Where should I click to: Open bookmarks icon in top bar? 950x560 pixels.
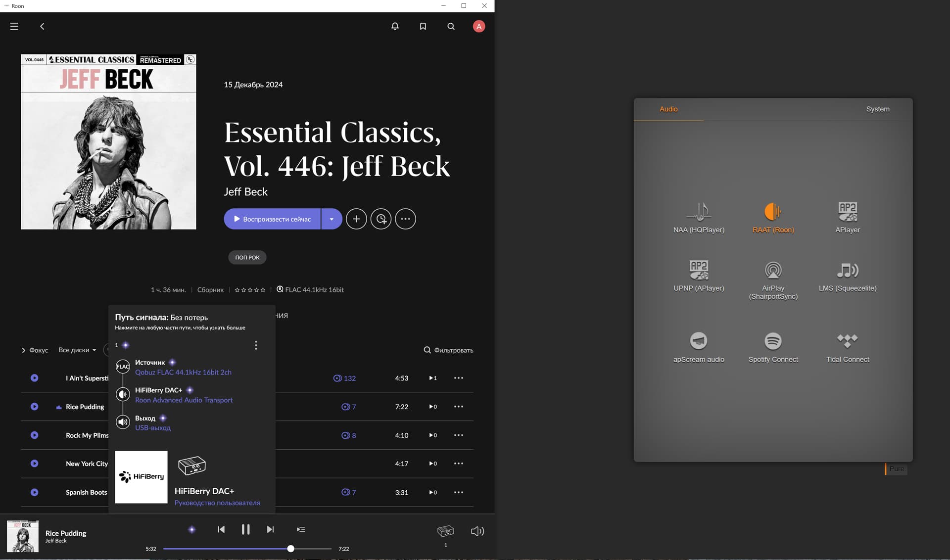pos(423,26)
